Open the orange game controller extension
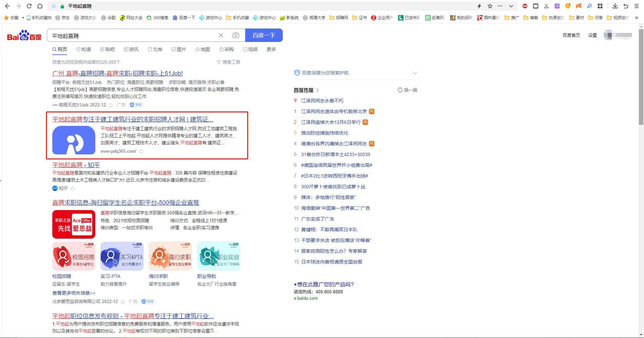This screenshot has width=644, height=338. [579, 6]
